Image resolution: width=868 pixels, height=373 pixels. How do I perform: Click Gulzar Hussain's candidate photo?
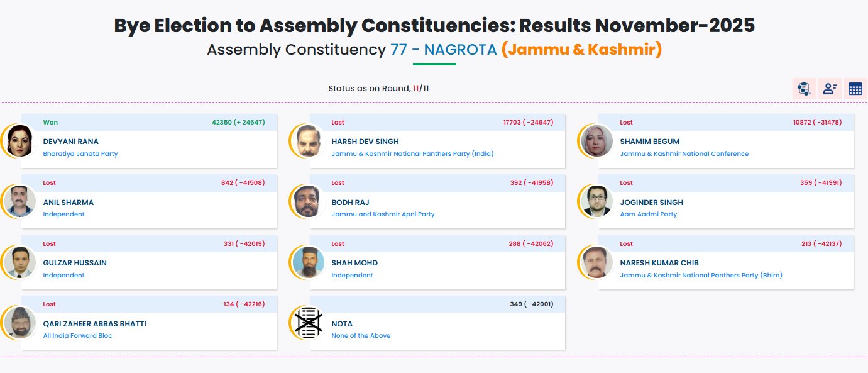pos(20,262)
